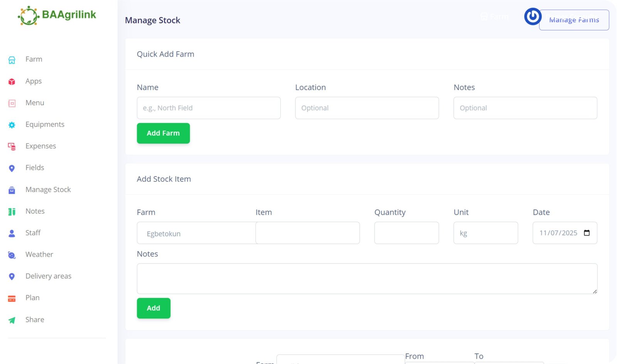Click the Farm storefront icon in sidebar
This screenshot has width=617, height=364.
pos(12,60)
